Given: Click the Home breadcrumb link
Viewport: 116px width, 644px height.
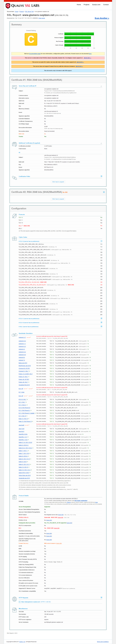Looking at the screenshot, I should pyautogui.click(x=17, y=11).
